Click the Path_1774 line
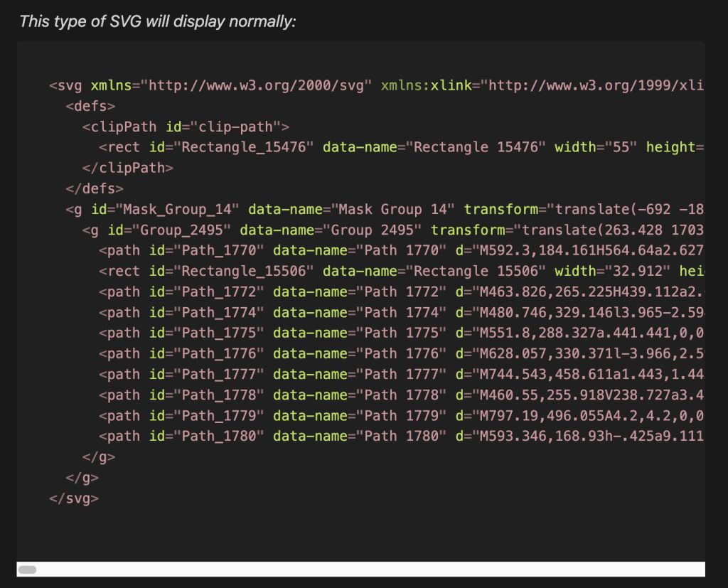Image resolution: width=728 pixels, height=588 pixels. [x=402, y=313]
